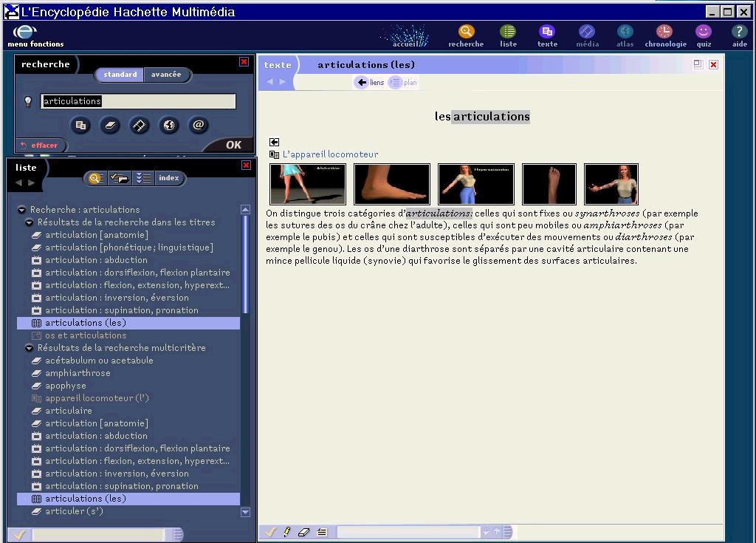The height and width of the screenshot is (543, 756).
Task: Select 'amphiarthrose' in the results list
Action: [x=78, y=373]
